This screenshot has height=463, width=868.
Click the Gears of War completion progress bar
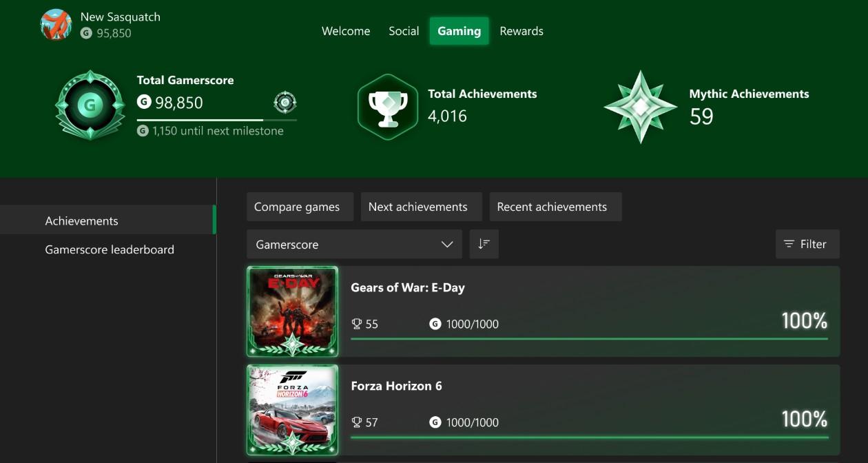590,338
